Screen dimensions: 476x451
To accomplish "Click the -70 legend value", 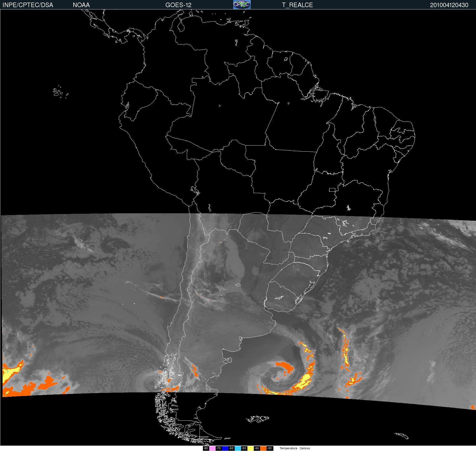I will tap(218, 448).
